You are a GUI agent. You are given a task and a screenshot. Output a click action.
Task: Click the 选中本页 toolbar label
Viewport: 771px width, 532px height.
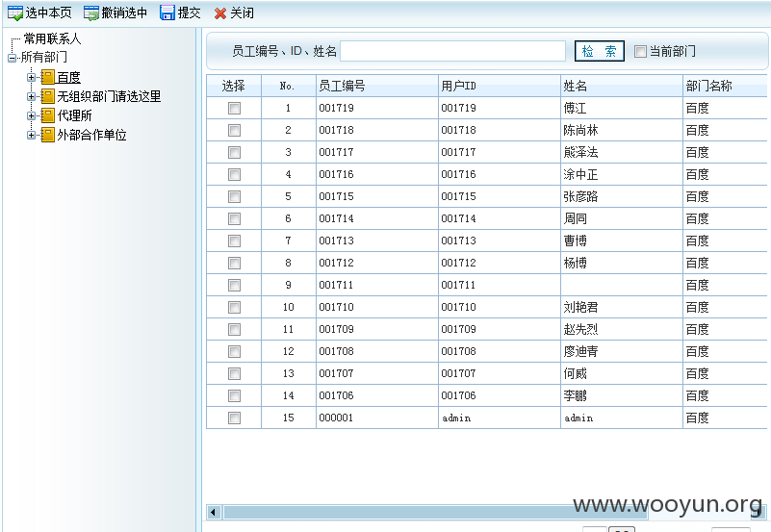pyautogui.click(x=48, y=13)
